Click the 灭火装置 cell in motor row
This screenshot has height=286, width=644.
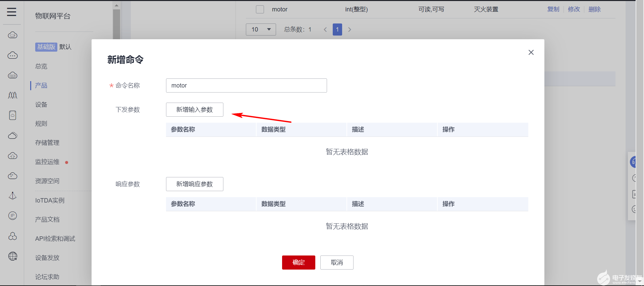486,9
